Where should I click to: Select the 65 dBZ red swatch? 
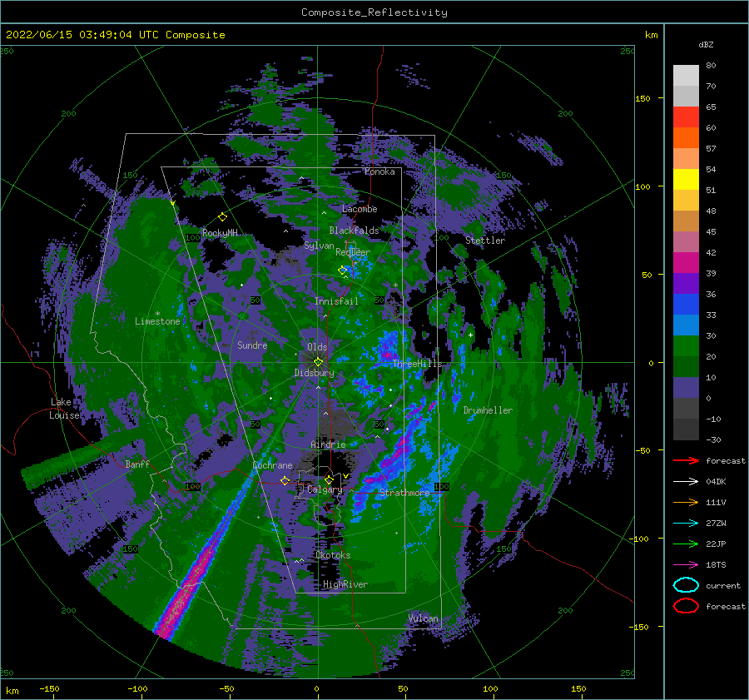686,117
